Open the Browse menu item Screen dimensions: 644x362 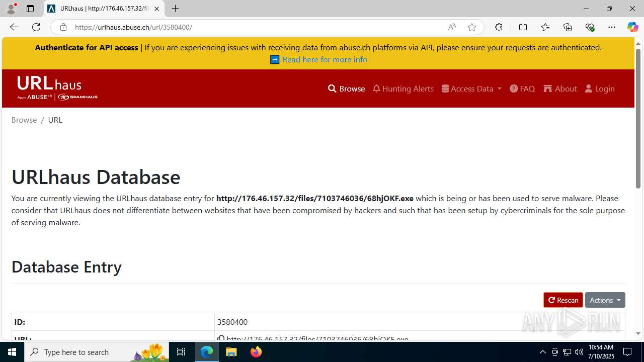point(346,88)
